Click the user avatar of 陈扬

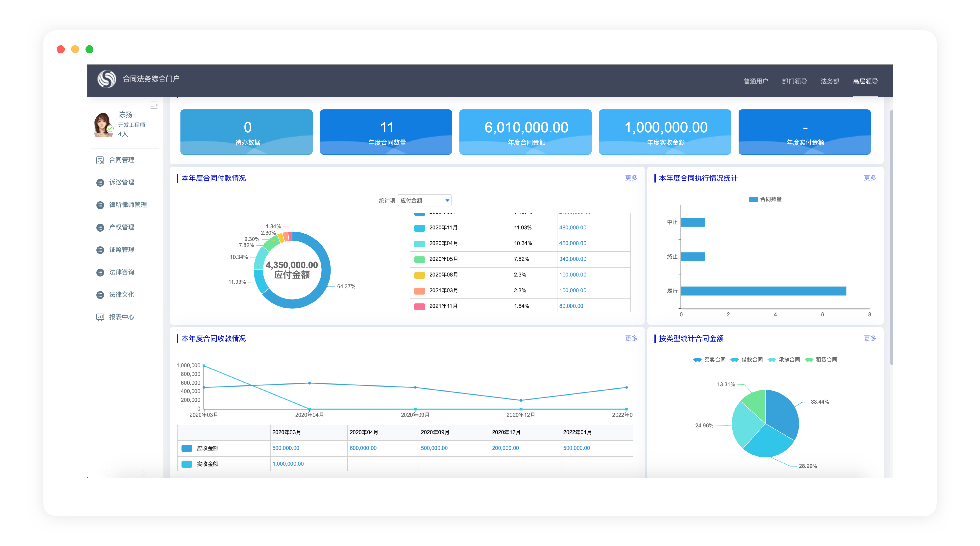pos(103,125)
